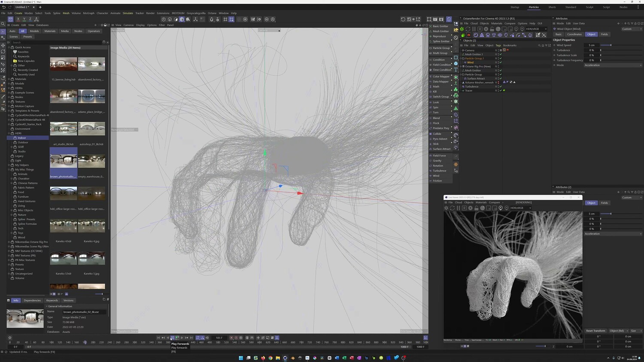Viewport: 644px width, 362px height.
Task: Select the Mesh Emitter particle tool
Action: (x=440, y=31)
